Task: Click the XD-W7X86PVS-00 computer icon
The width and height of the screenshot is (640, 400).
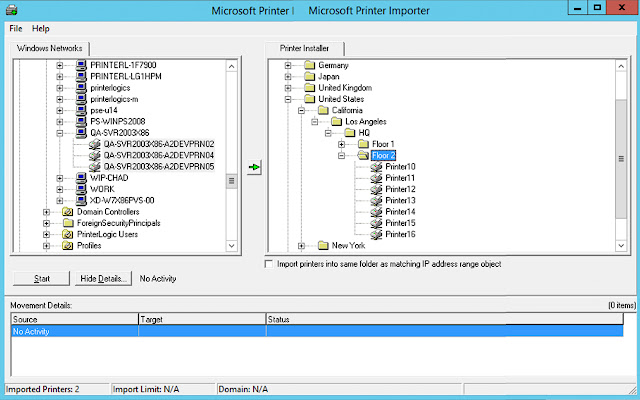Action: pos(81,200)
